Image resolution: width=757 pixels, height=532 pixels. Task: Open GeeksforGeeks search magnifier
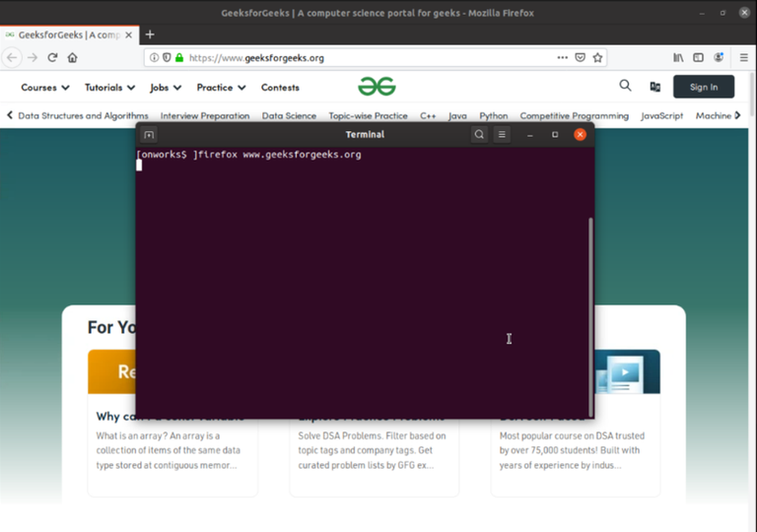(625, 86)
